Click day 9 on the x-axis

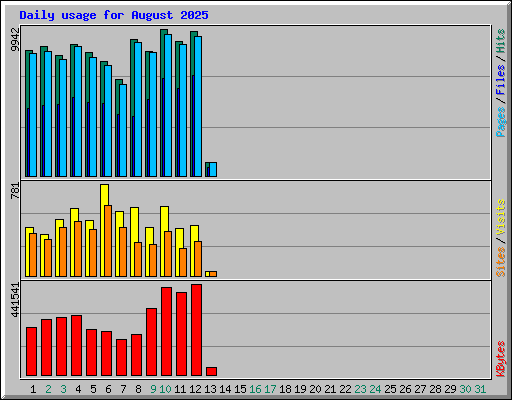153,389
